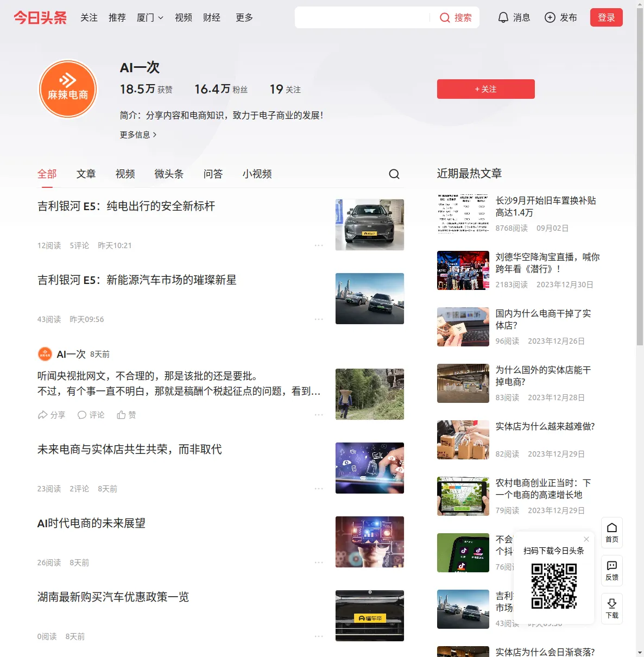Open notifications bell 消息
This screenshot has width=644, height=657.
(x=514, y=17)
